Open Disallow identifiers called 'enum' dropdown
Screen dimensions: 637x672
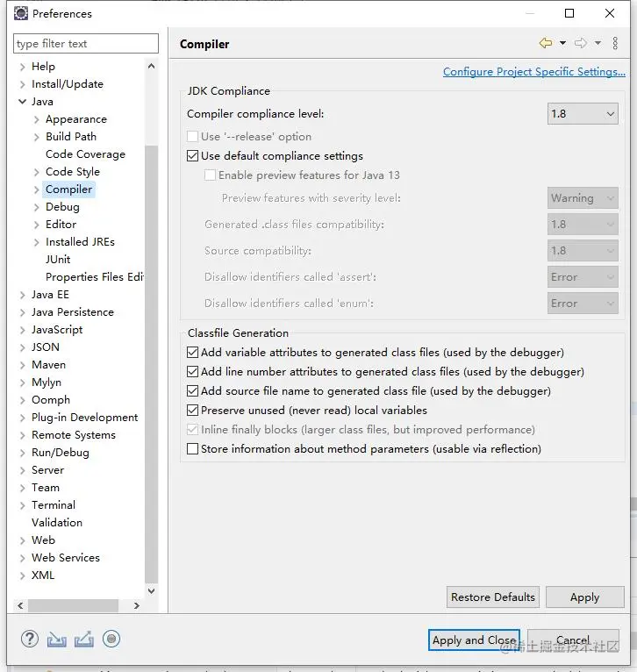pos(583,303)
